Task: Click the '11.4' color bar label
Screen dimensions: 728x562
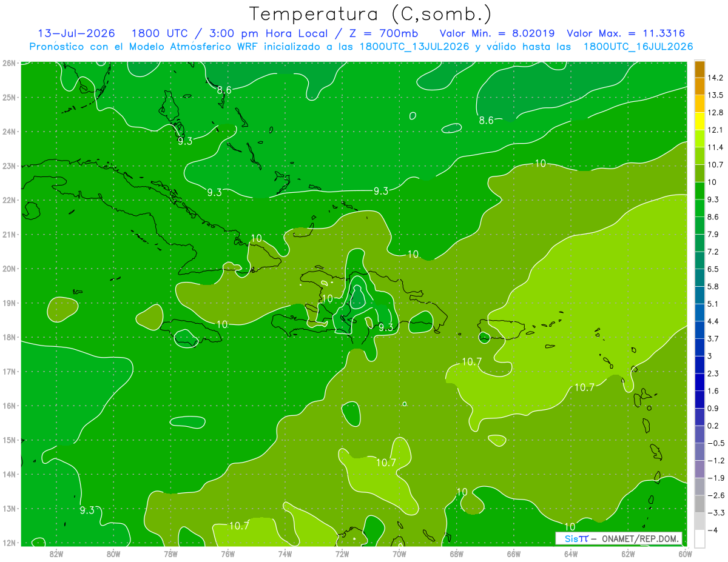Action: (716, 147)
